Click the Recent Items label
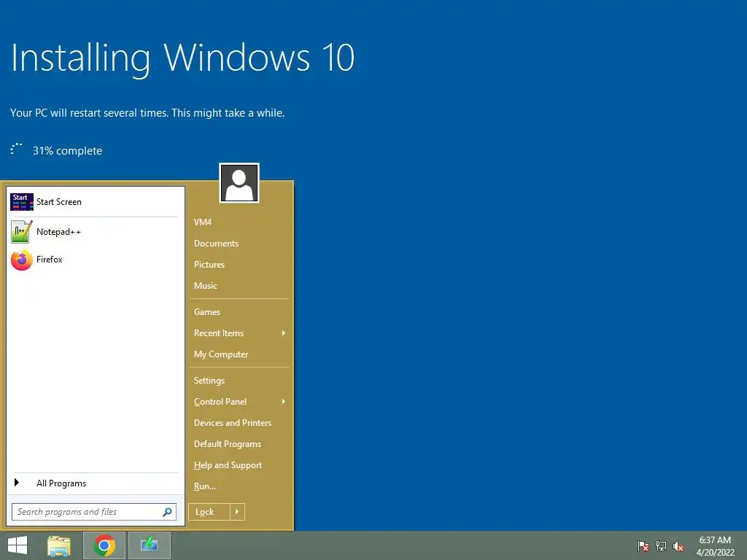747x560 pixels. (x=219, y=333)
